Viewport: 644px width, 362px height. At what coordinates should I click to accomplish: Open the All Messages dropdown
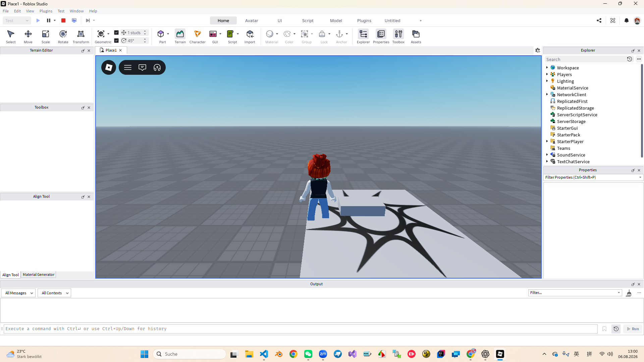coord(18,293)
